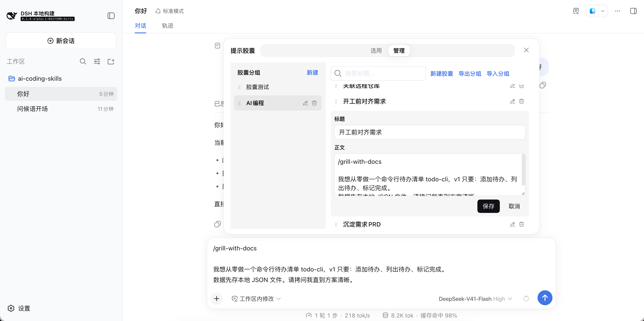
Task: Toggle the right side panel icon
Action: point(633,11)
